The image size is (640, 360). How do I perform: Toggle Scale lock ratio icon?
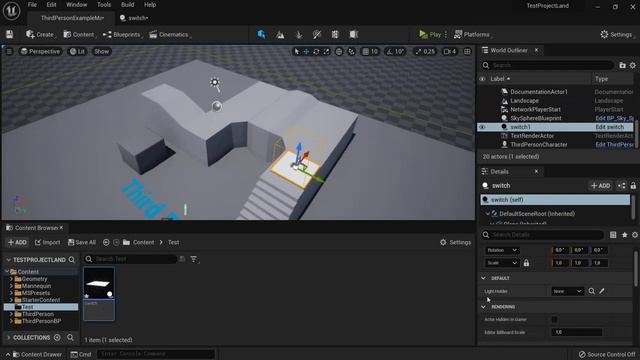click(x=527, y=263)
